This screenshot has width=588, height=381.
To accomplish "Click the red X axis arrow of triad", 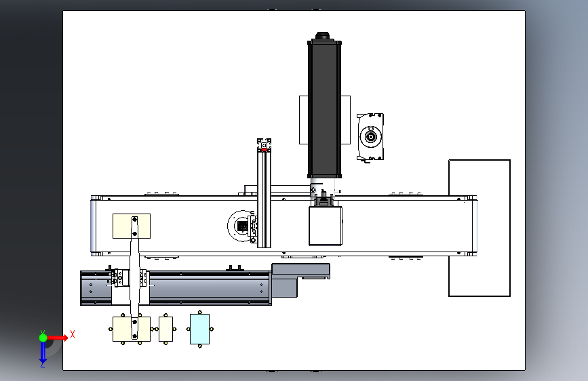I will point(58,338).
